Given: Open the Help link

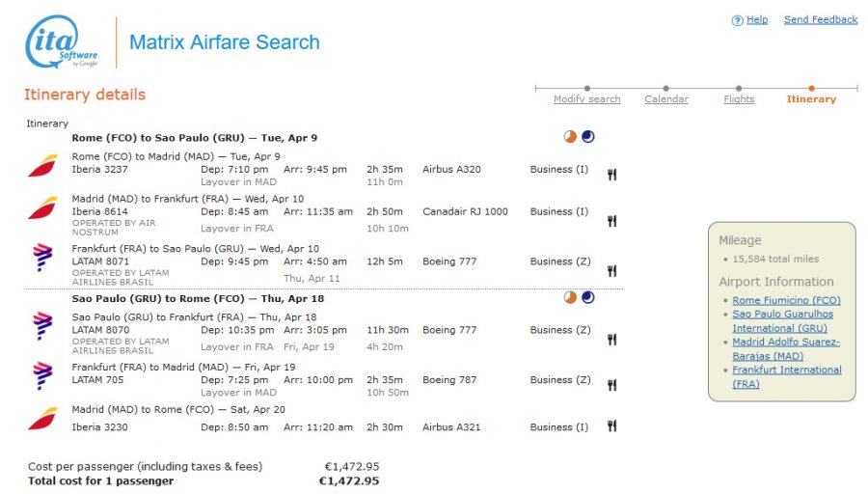Looking at the screenshot, I should (757, 20).
